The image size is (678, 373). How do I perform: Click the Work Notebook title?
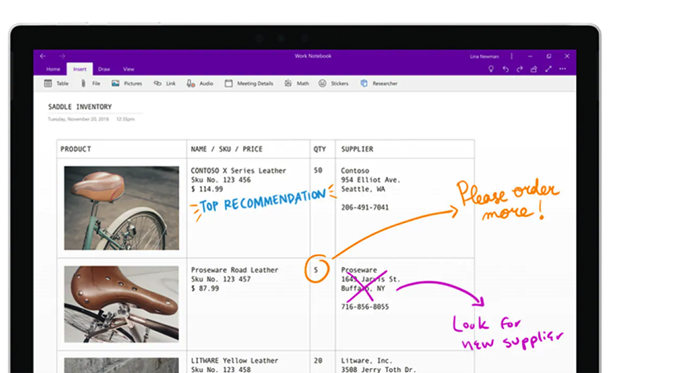313,56
